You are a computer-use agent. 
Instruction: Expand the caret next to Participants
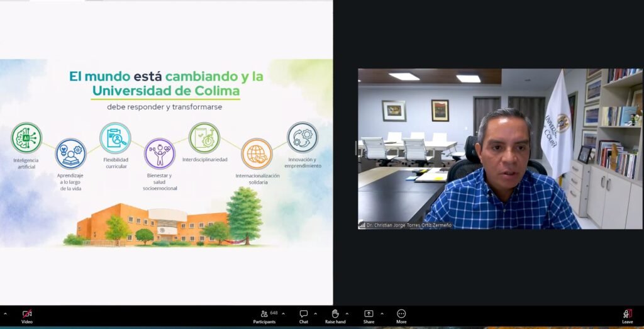pyautogui.click(x=283, y=314)
